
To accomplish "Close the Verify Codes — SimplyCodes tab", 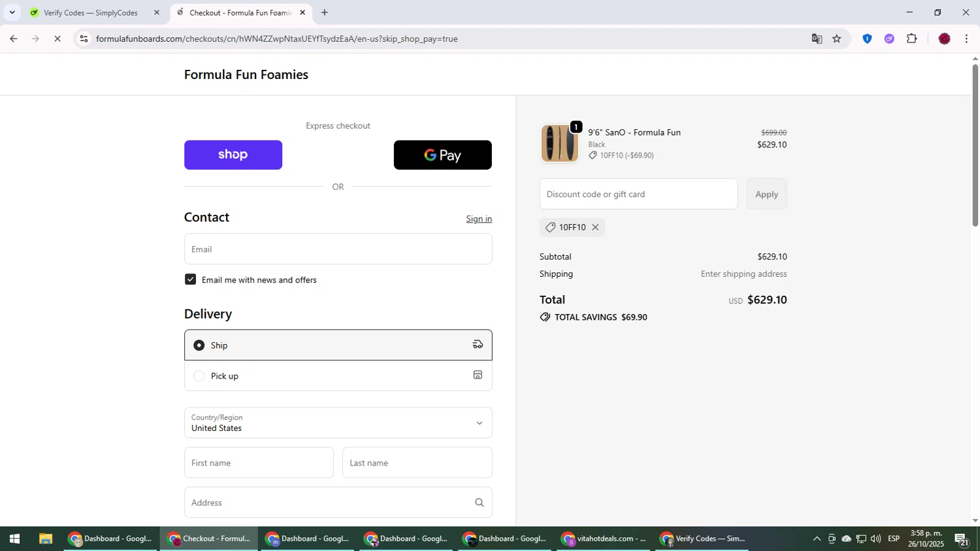I will (156, 12).
